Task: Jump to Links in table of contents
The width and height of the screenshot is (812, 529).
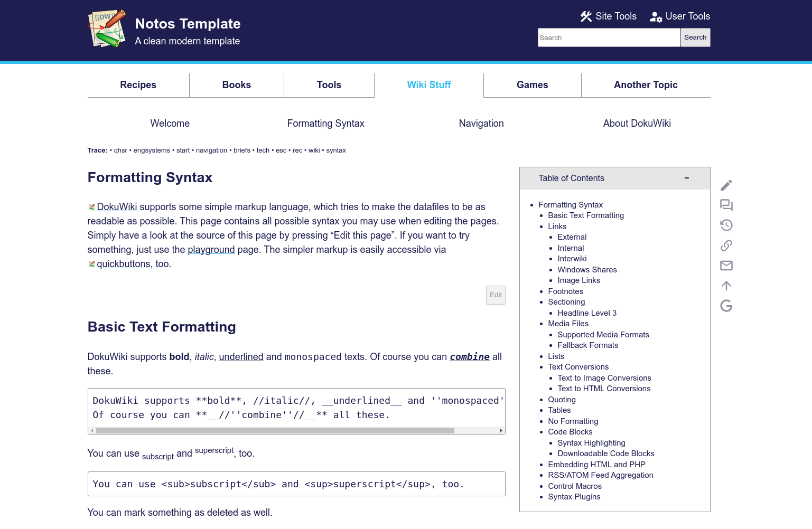Action: point(557,226)
